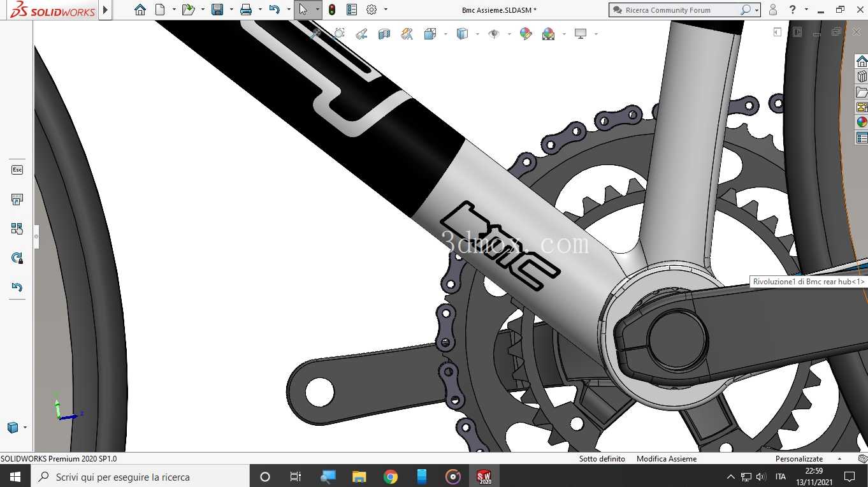Print the current document
The image size is (868, 487).
pos(246,10)
